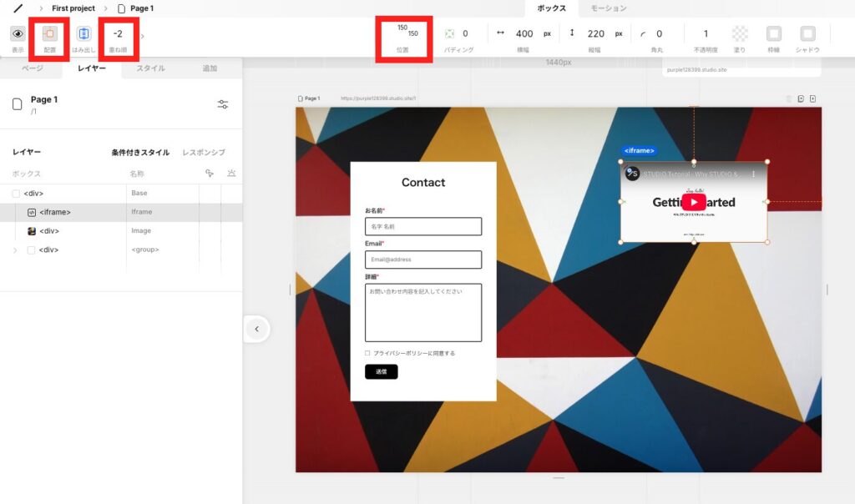
Task: Select Page 1 entry in the left panel
Action: click(43, 99)
